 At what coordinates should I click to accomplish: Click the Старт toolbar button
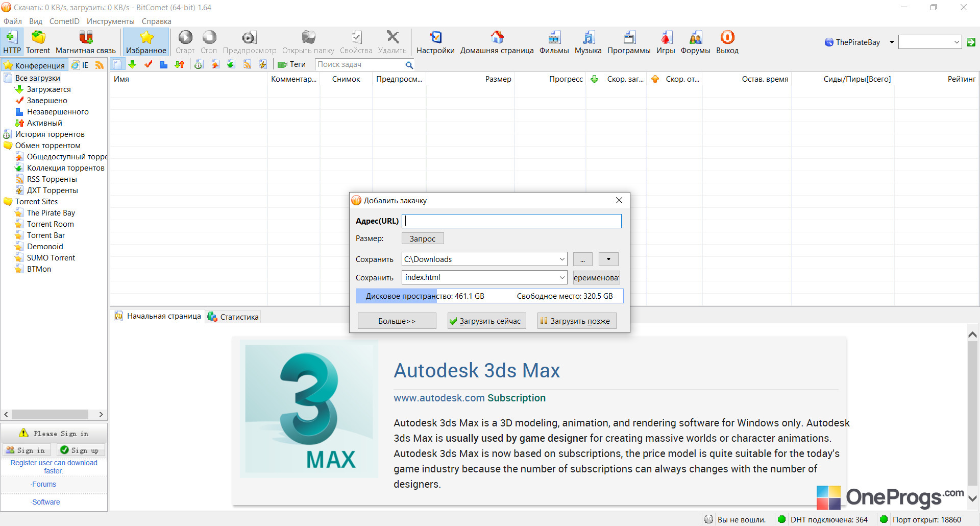(x=185, y=42)
